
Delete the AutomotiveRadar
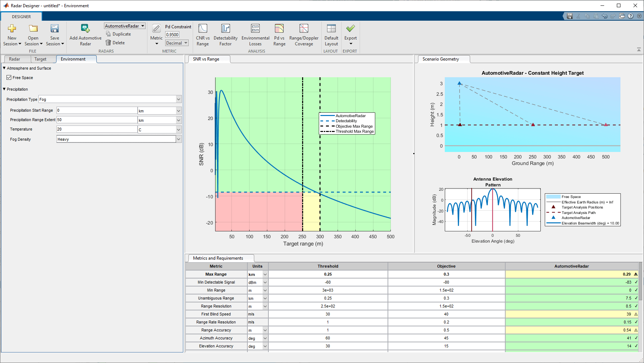(x=116, y=42)
